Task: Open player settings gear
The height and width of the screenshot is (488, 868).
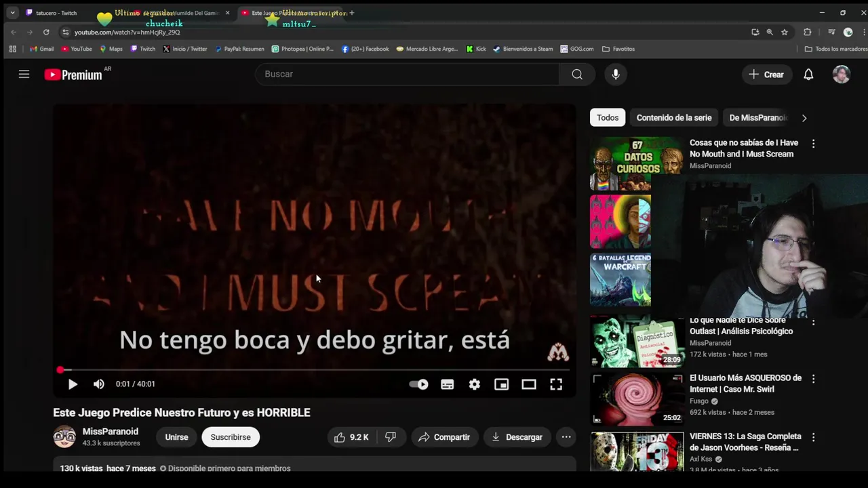Action: coord(475,384)
